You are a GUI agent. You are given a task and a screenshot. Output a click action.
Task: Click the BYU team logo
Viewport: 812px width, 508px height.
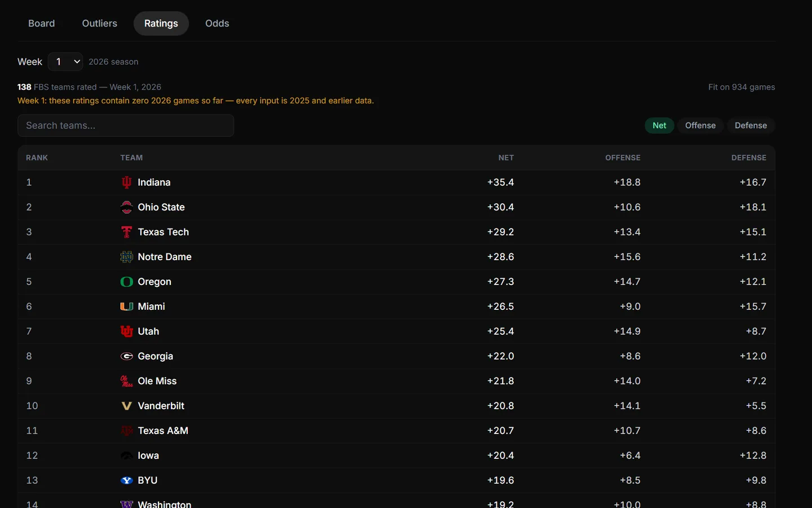tap(126, 480)
